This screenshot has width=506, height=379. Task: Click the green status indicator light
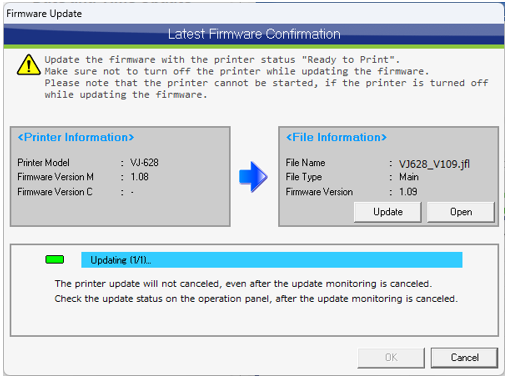55,260
